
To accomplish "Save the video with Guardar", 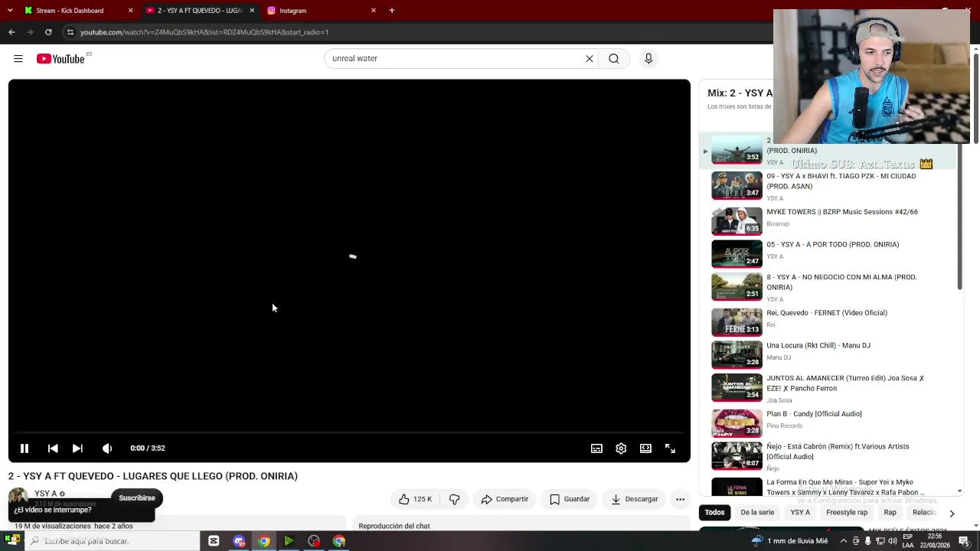I will [570, 499].
